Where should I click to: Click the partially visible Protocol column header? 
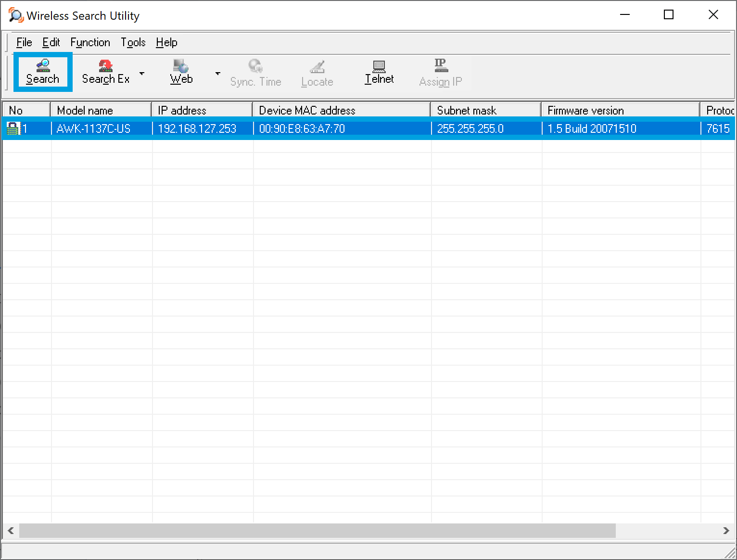pyautogui.click(x=718, y=110)
